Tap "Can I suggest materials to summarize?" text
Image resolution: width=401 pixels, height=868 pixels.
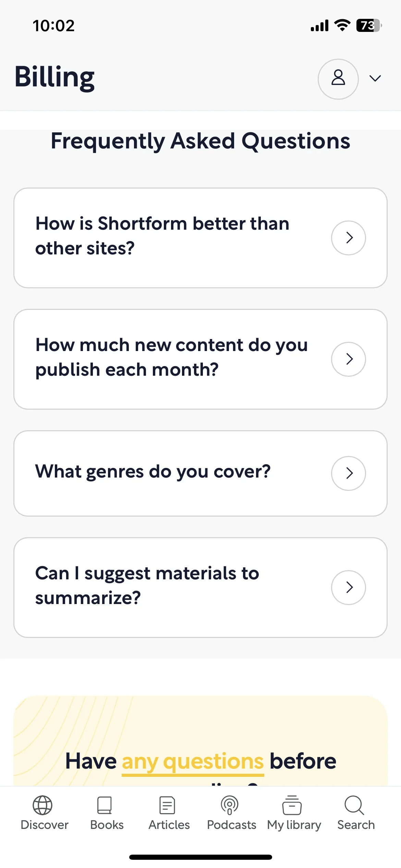[x=147, y=586]
